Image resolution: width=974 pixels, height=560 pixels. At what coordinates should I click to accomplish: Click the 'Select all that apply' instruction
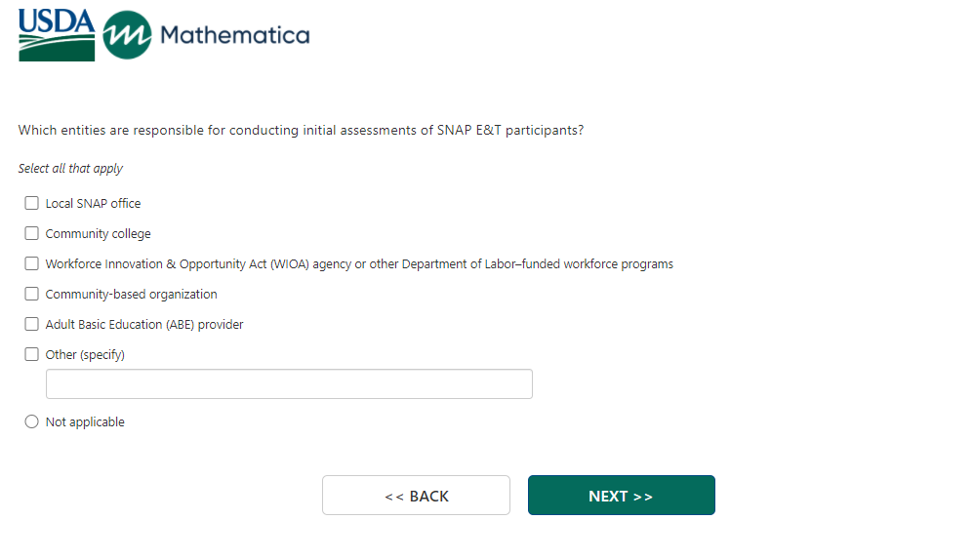click(70, 168)
